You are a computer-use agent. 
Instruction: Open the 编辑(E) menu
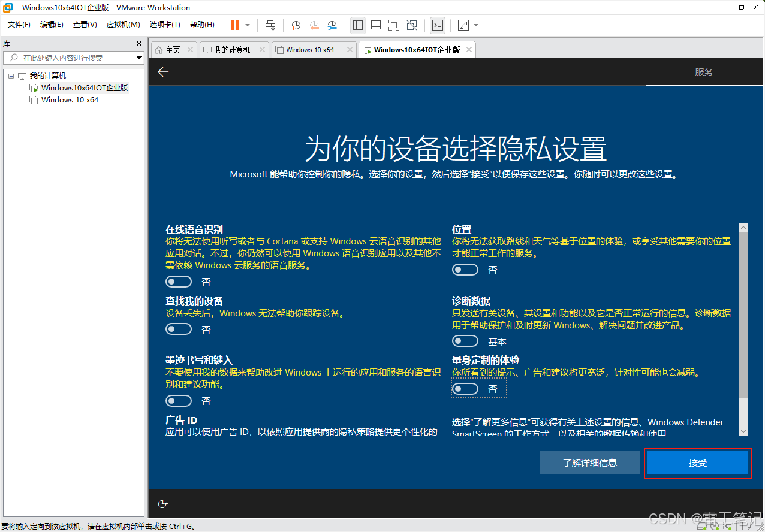(52, 25)
